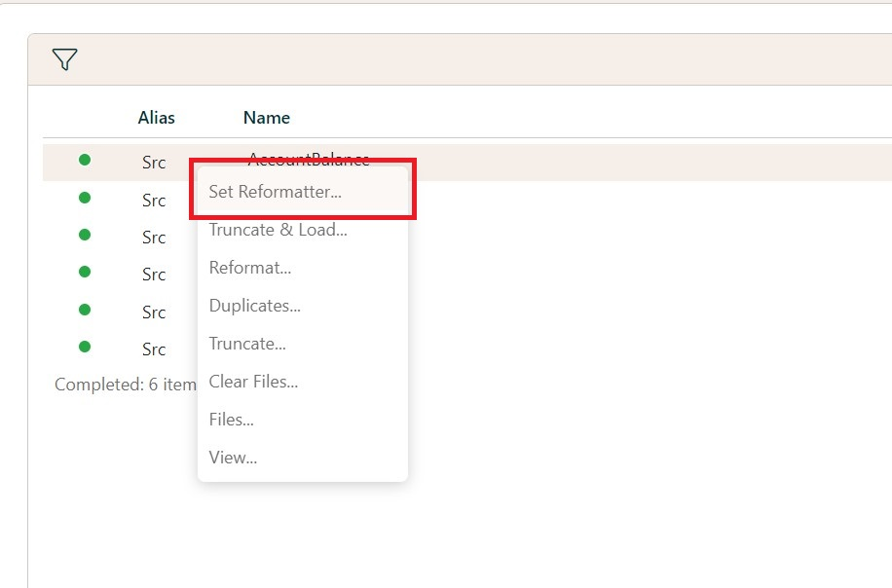
Task: Click the Src alias in the last row
Action: pyautogui.click(x=154, y=349)
